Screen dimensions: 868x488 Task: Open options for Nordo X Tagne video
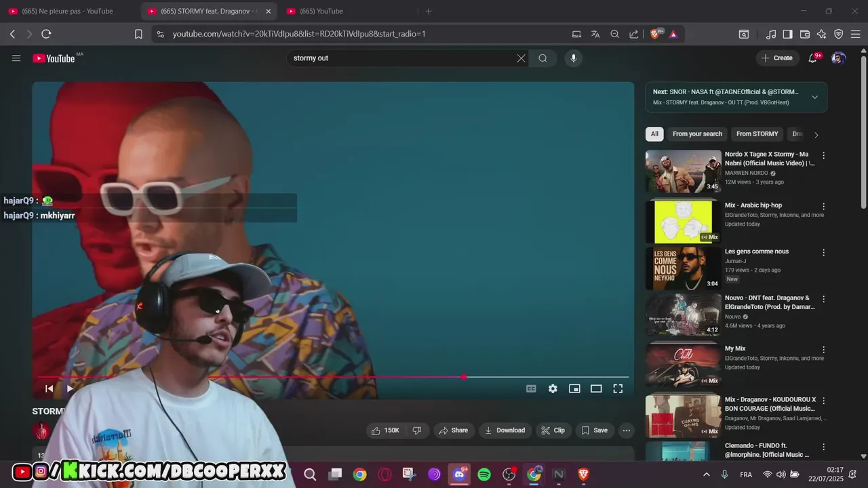coord(824,156)
